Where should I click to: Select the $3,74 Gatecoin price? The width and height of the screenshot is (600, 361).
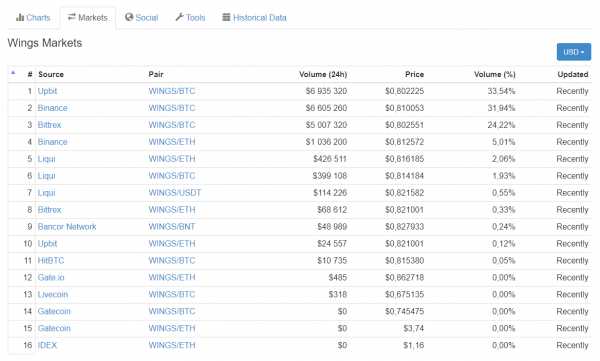click(414, 328)
